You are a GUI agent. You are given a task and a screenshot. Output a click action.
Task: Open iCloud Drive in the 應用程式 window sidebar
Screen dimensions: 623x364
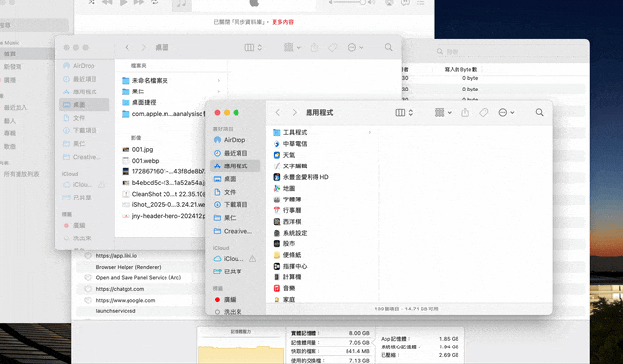[229, 259]
